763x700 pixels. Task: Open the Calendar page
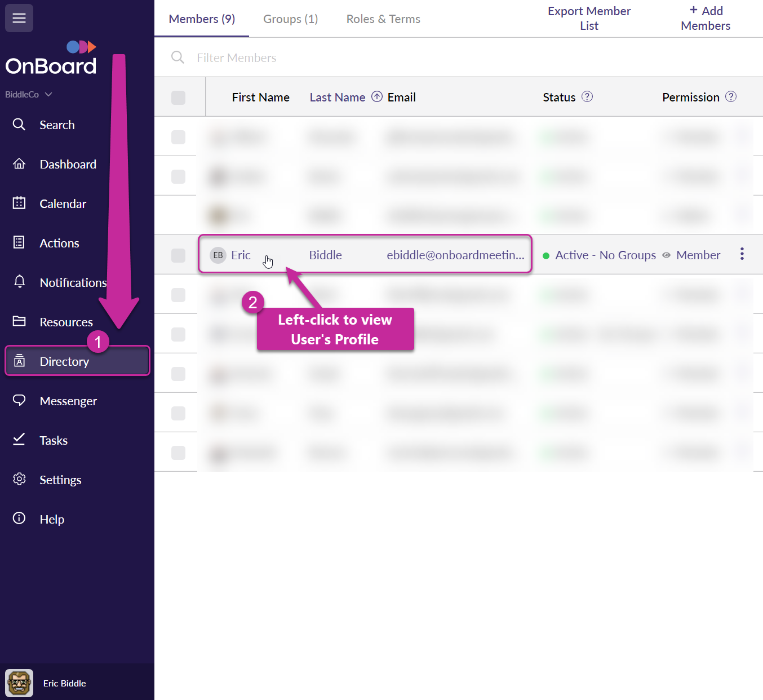point(63,203)
